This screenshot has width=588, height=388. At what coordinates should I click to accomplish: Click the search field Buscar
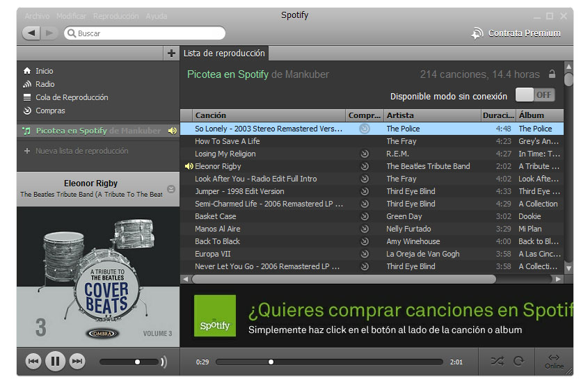click(145, 33)
